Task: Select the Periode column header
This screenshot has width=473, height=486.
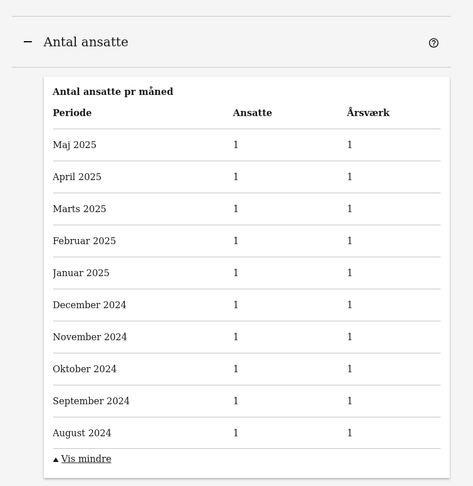Action: pos(72,113)
